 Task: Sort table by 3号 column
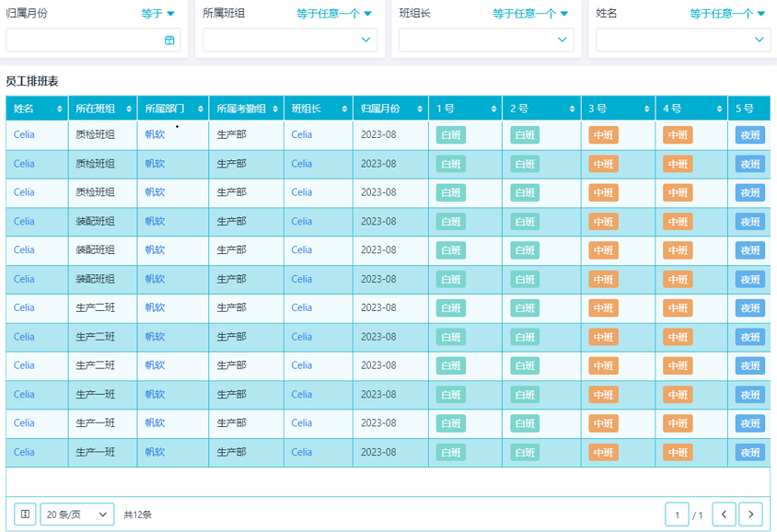[x=647, y=109]
